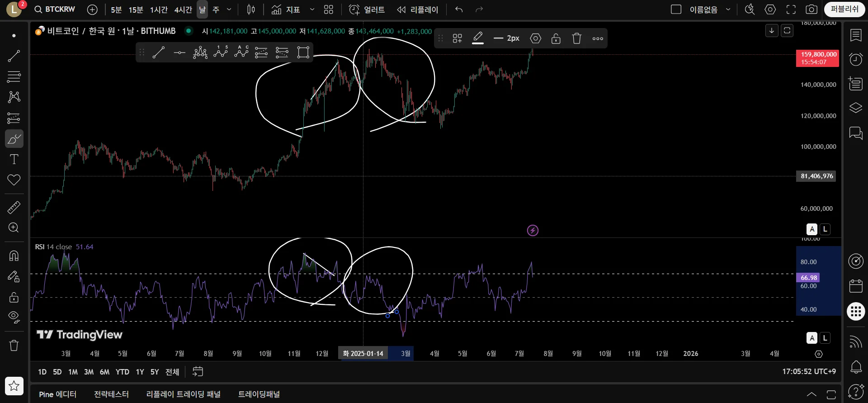Image resolution: width=868 pixels, height=403 pixels.
Task: Switch to the 전략테스터 tab
Action: [111, 394]
